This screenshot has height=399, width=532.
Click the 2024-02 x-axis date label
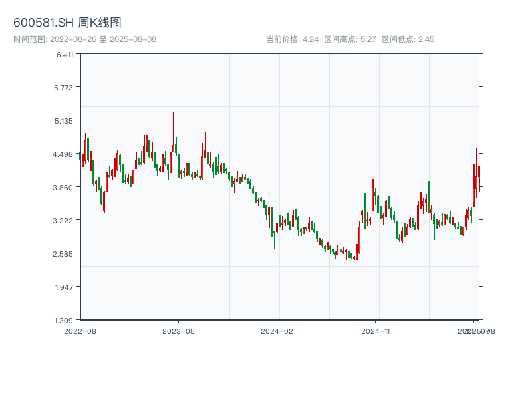click(x=277, y=331)
